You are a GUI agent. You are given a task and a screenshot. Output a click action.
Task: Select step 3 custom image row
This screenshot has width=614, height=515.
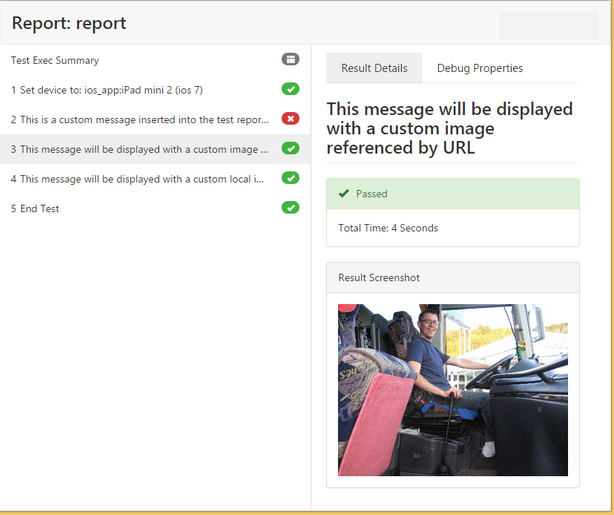click(x=140, y=150)
